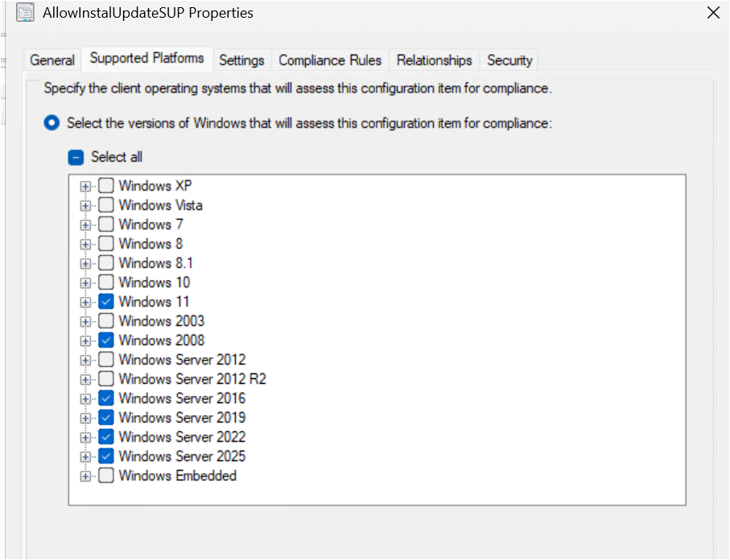This screenshot has height=560, width=730.
Task: Select the Windows versions radio button
Action: [52, 123]
